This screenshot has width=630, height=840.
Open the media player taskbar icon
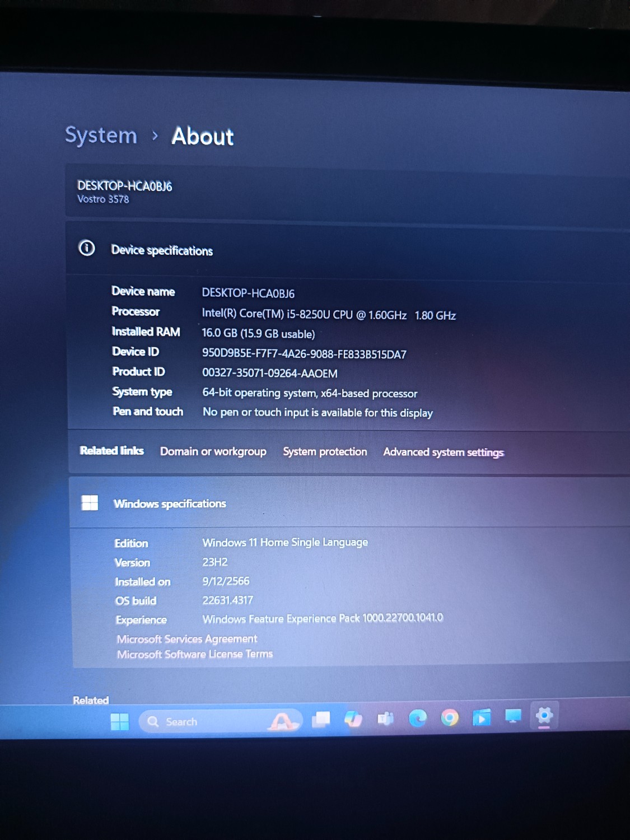pos(481,717)
